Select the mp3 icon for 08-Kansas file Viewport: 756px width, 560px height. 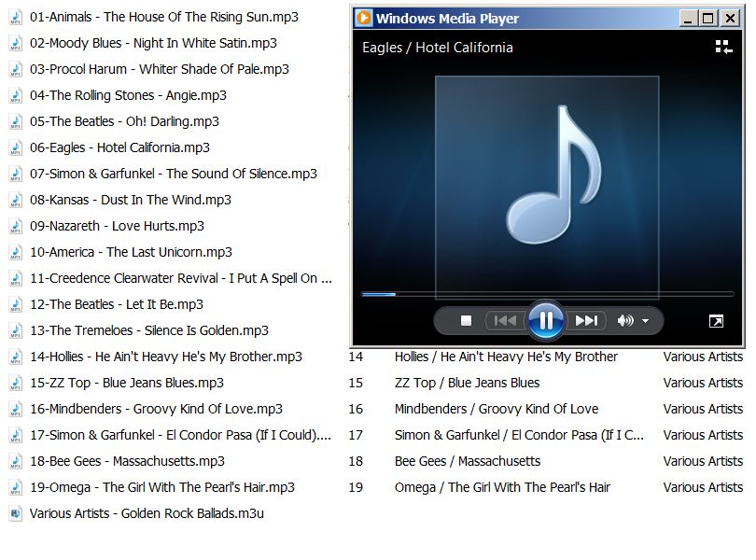tap(16, 199)
